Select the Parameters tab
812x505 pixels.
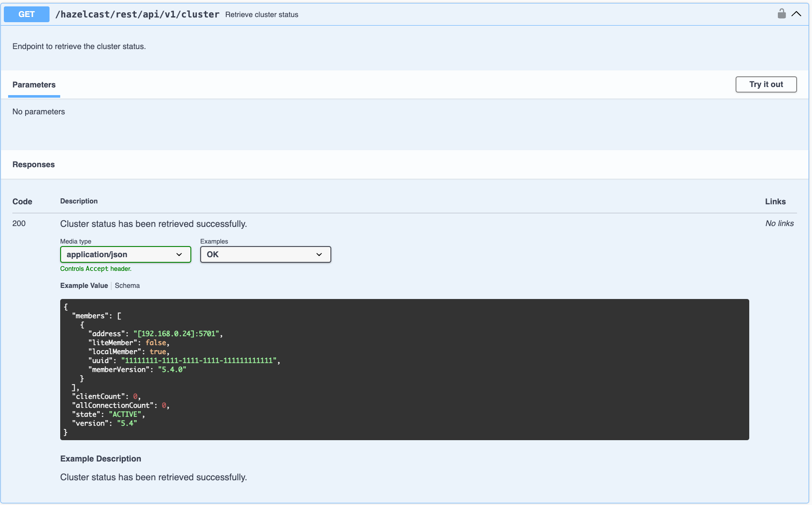point(34,85)
